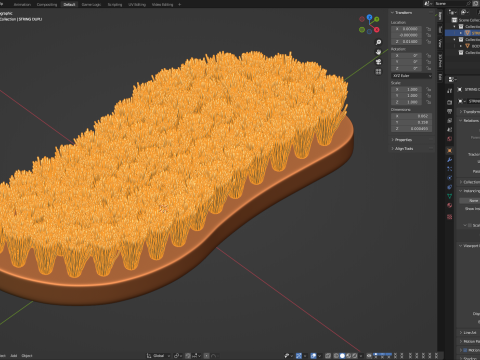Open the Particles properties tab icon
This screenshot has height=360, width=480.
(x=450, y=169)
